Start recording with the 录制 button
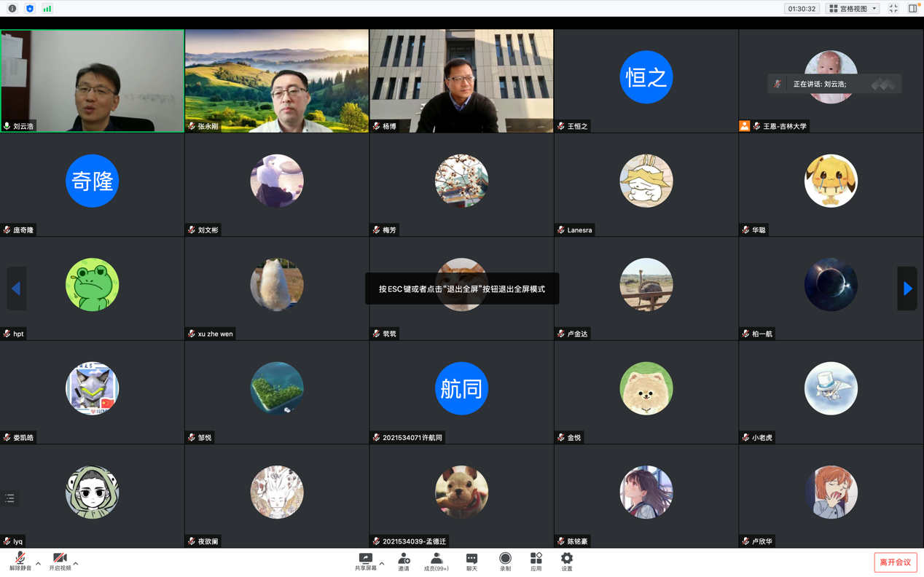Image resolution: width=924 pixels, height=577 pixels. tap(505, 561)
